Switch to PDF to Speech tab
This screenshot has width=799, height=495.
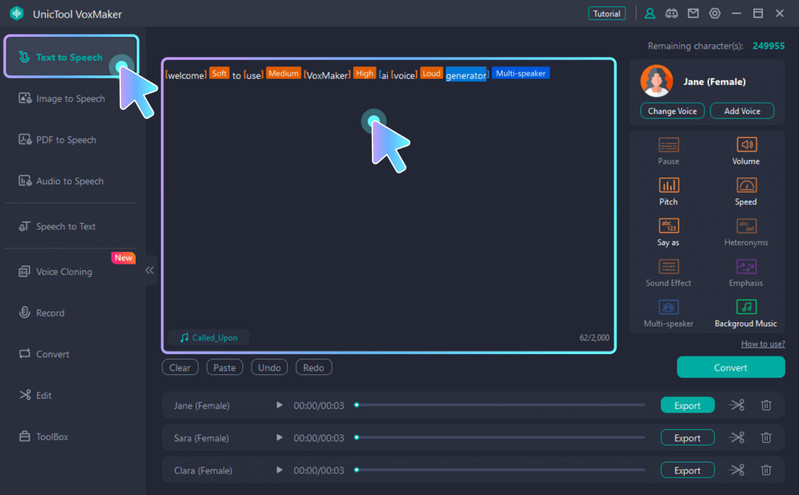point(66,140)
